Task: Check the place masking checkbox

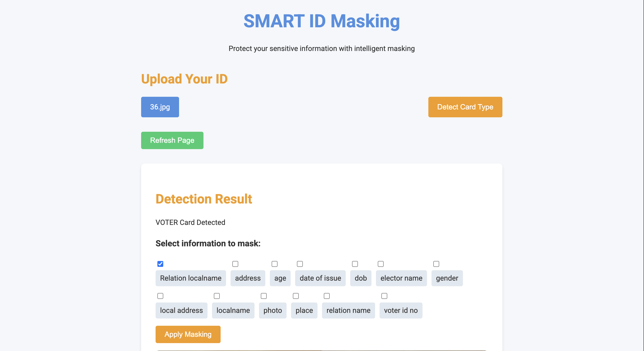Action: 295,296
